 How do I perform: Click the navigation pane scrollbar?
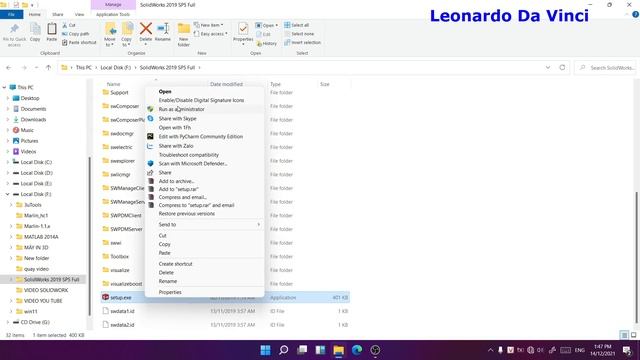click(x=89, y=237)
